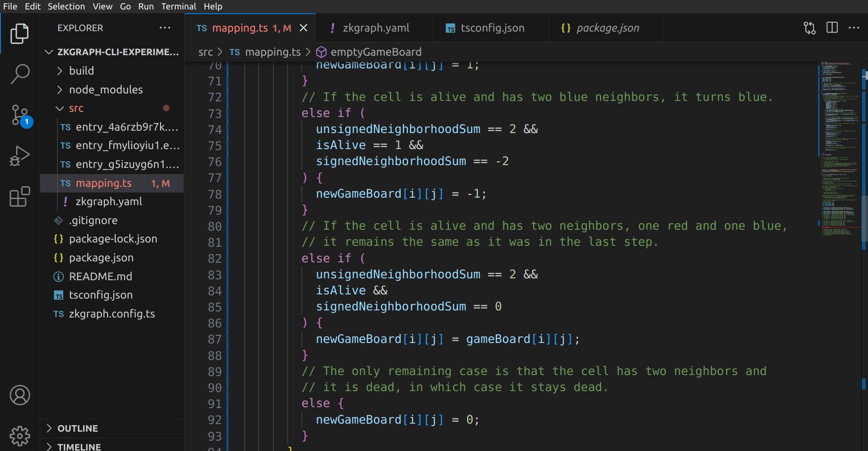868x451 pixels.
Task: Click the TS icon of entry_4a6rzb9r7k file
Action: click(x=66, y=127)
